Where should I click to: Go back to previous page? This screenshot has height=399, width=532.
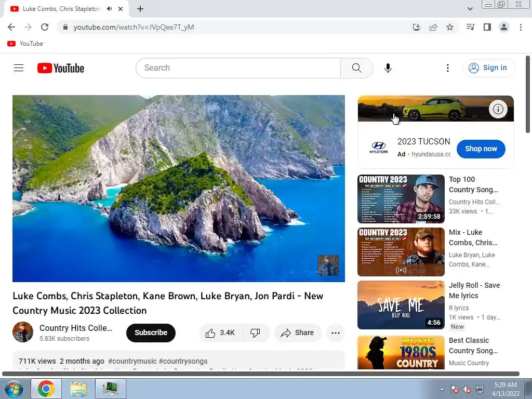point(11,27)
